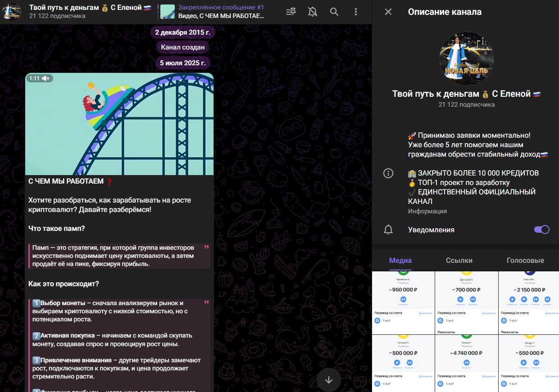Click the muted bell icon in header

coord(313,12)
